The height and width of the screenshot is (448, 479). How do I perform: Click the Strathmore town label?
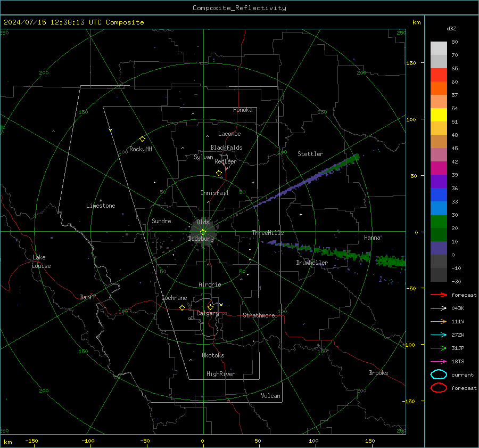coord(259,315)
